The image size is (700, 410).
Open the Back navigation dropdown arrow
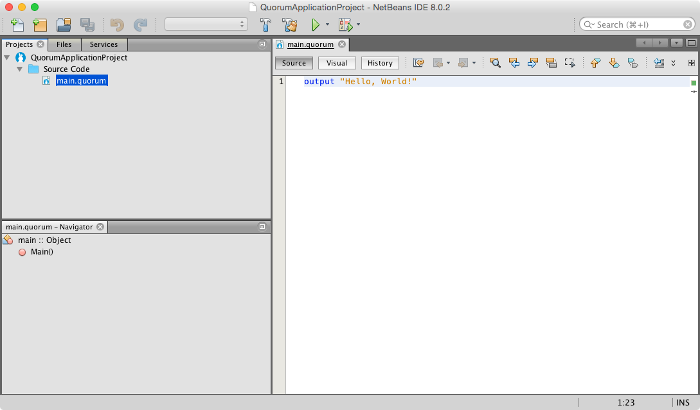(448, 63)
